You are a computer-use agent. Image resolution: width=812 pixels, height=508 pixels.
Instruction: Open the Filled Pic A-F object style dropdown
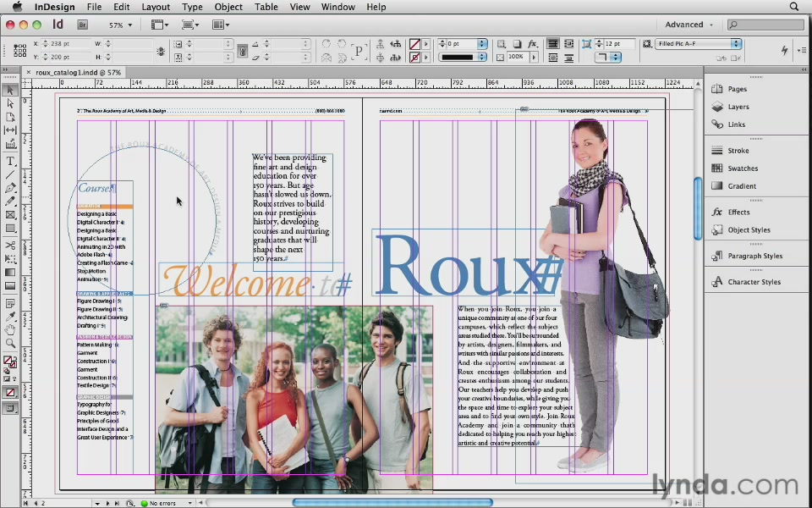(x=698, y=44)
